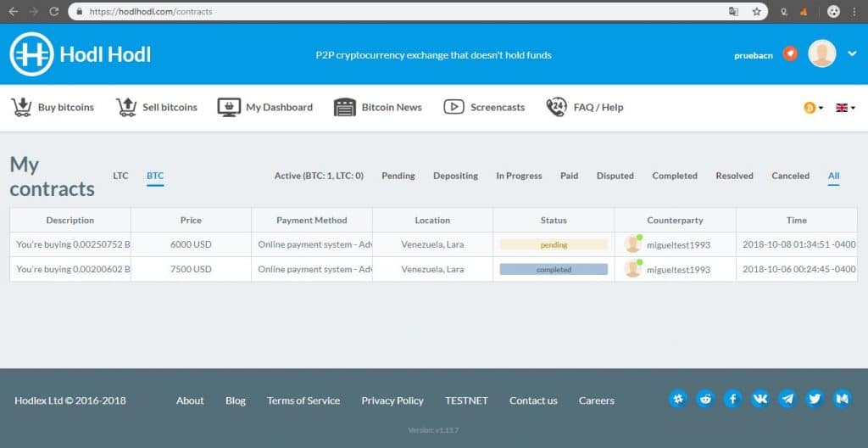Open the About footer link
This screenshot has height=448, width=868.
coord(190,400)
